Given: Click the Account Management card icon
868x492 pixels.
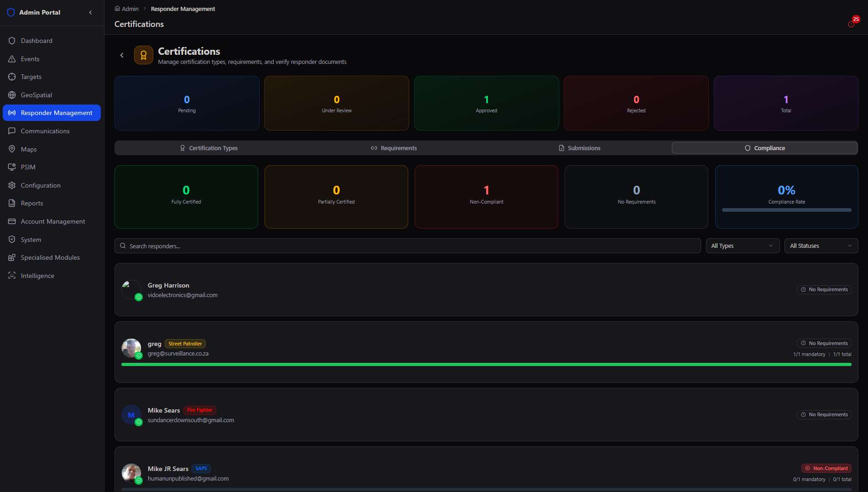Looking at the screenshot, I should tap(12, 221).
